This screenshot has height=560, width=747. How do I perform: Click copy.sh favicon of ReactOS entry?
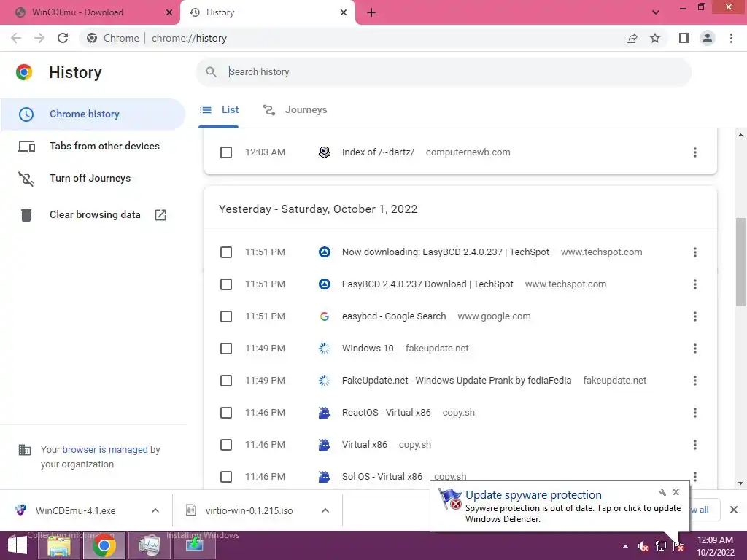(325, 413)
